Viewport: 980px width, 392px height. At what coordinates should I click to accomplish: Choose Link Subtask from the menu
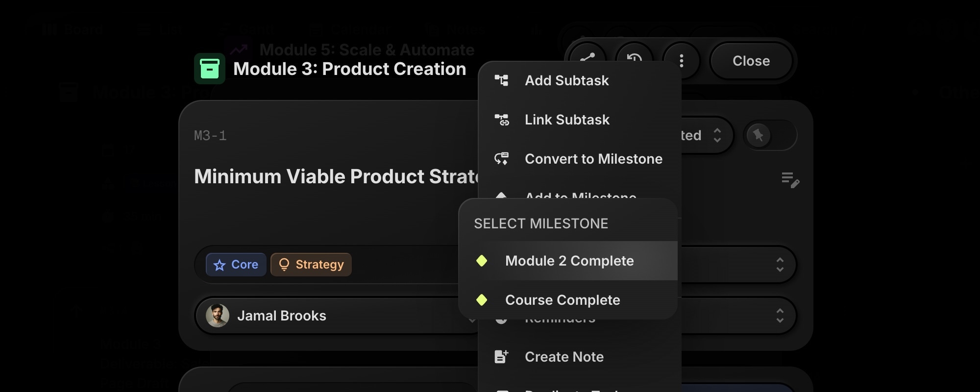(x=580, y=120)
